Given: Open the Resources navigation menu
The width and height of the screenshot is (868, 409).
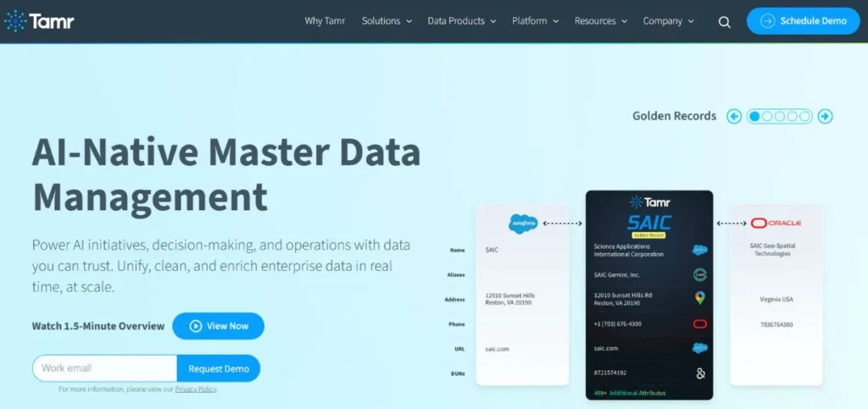Looking at the screenshot, I should [600, 21].
